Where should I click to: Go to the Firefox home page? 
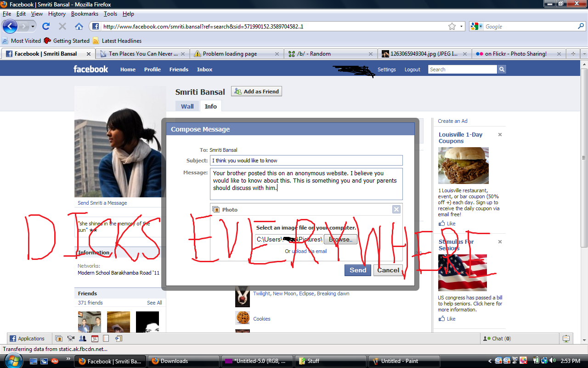[x=79, y=26]
